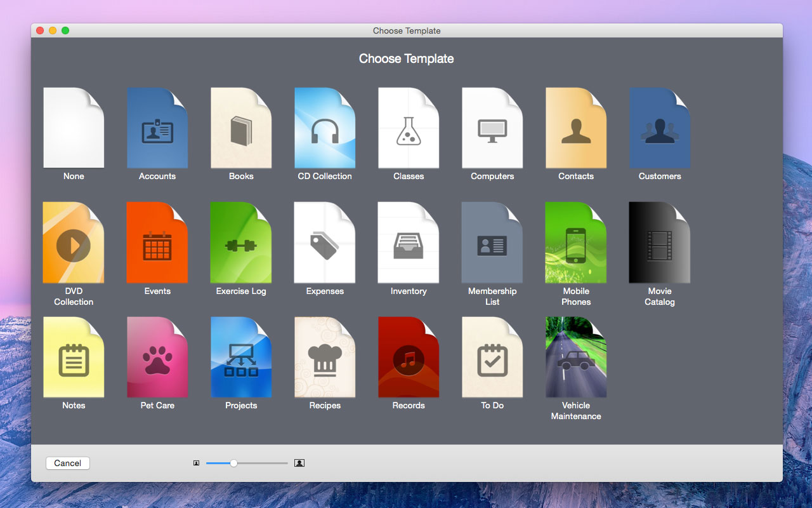Open the Customers template
Screen dimensions: 812x508
point(660,128)
